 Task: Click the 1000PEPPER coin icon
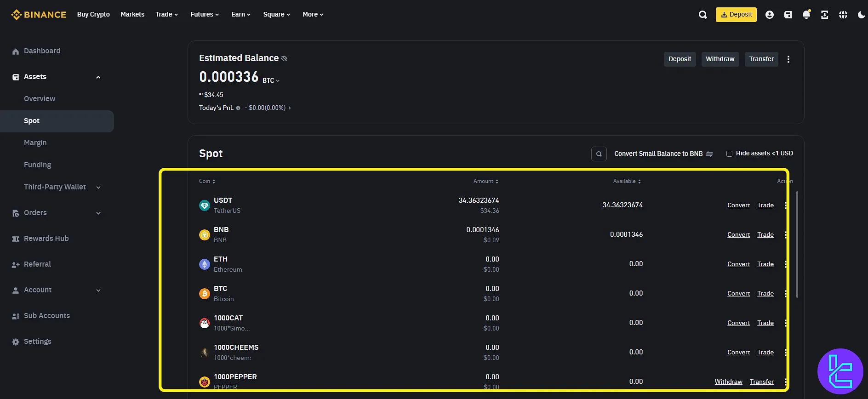coord(205,382)
